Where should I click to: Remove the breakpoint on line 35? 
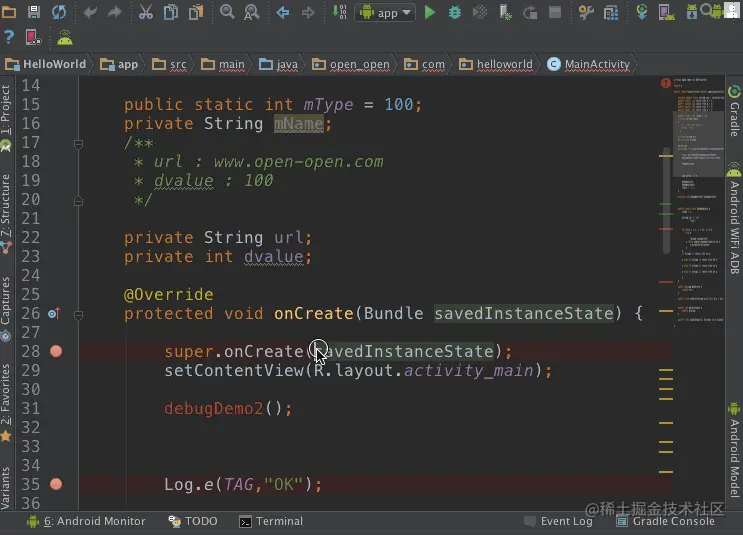point(56,484)
